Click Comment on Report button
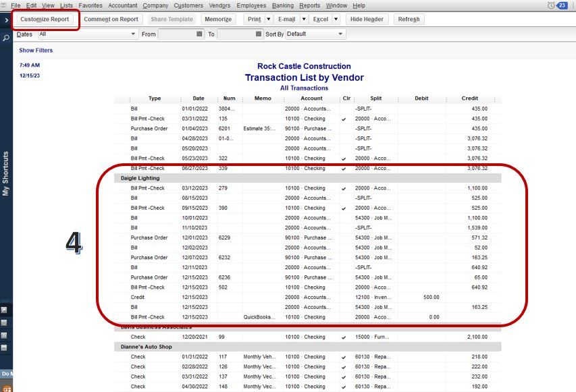This screenshot has height=392, width=576. (111, 19)
